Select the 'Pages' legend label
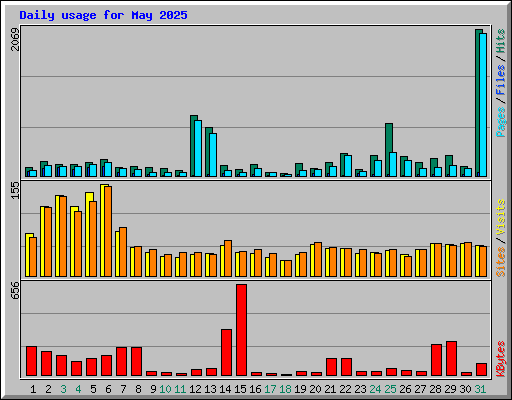512x400 pixels. coord(501,122)
